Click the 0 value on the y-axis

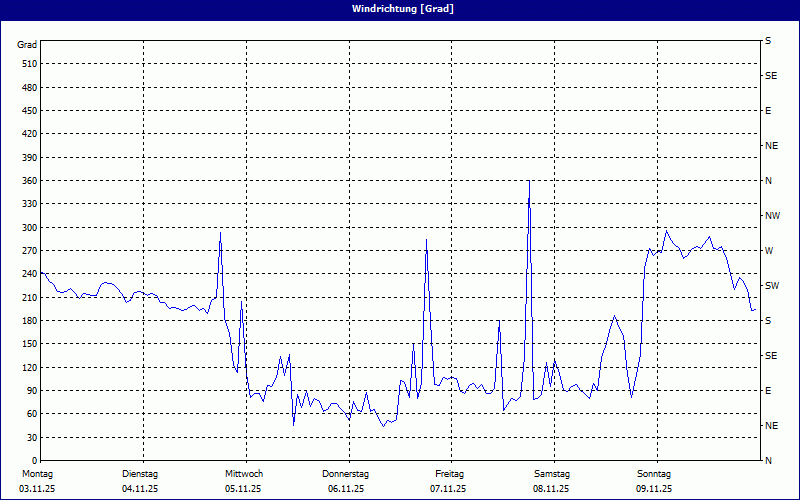click(33, 461)
